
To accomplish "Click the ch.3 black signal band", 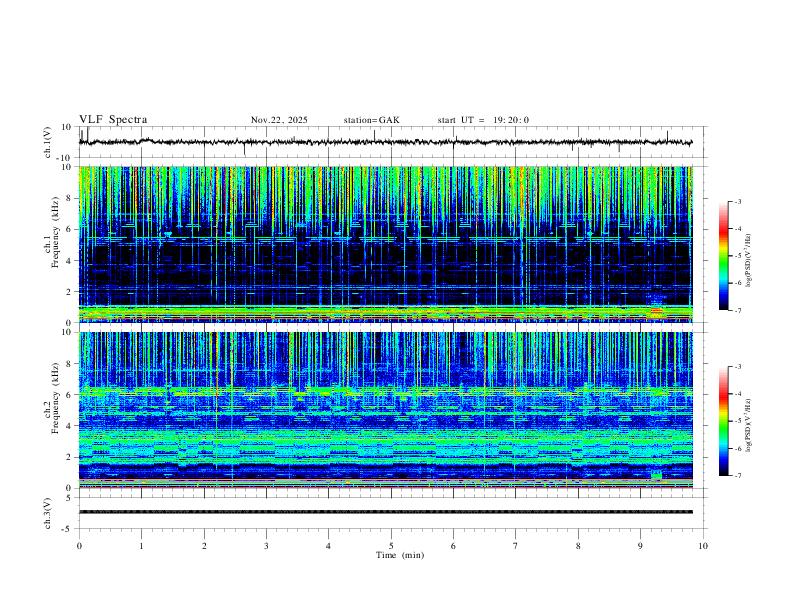I will point(385,512).
